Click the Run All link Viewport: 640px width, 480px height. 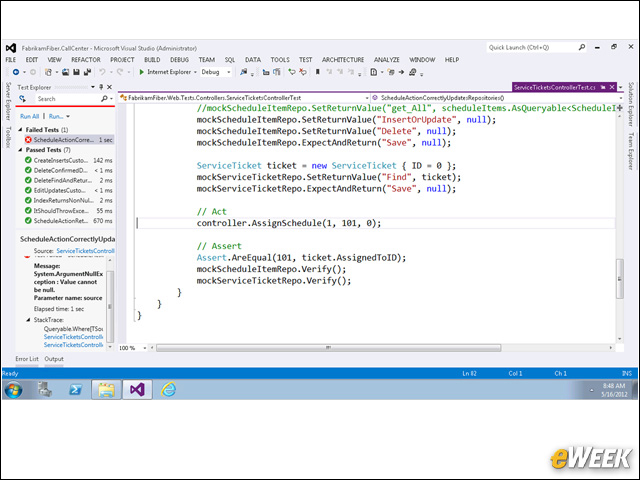click(29, 116)
